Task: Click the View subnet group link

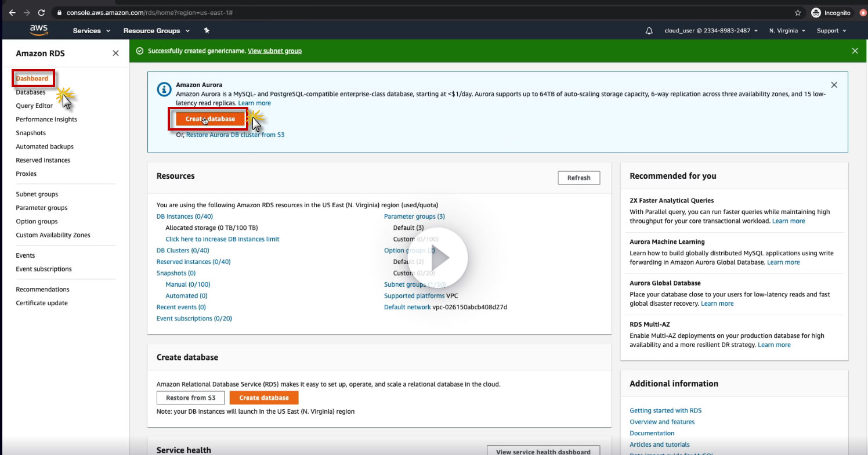Action: tap(274, 51)
